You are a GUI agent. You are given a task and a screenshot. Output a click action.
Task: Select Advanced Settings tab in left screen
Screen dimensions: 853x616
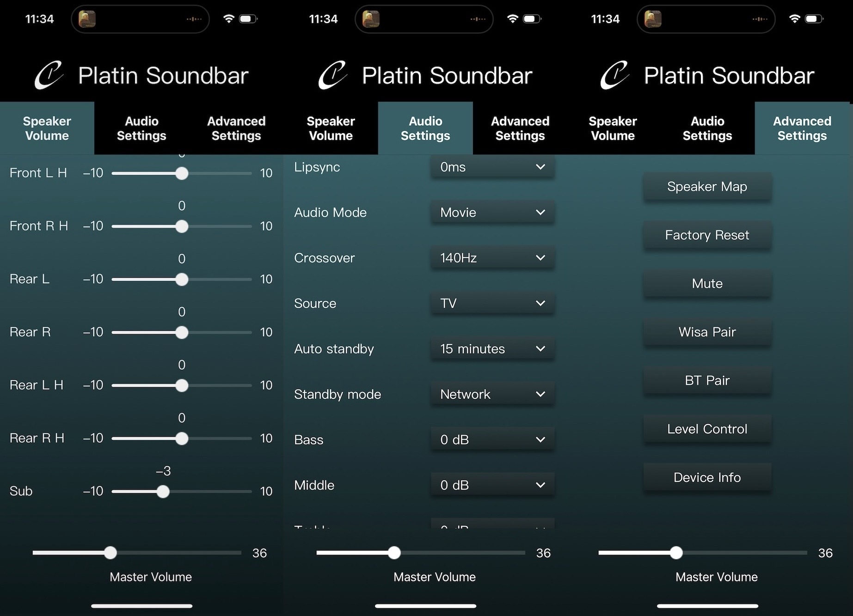(236, 128)
